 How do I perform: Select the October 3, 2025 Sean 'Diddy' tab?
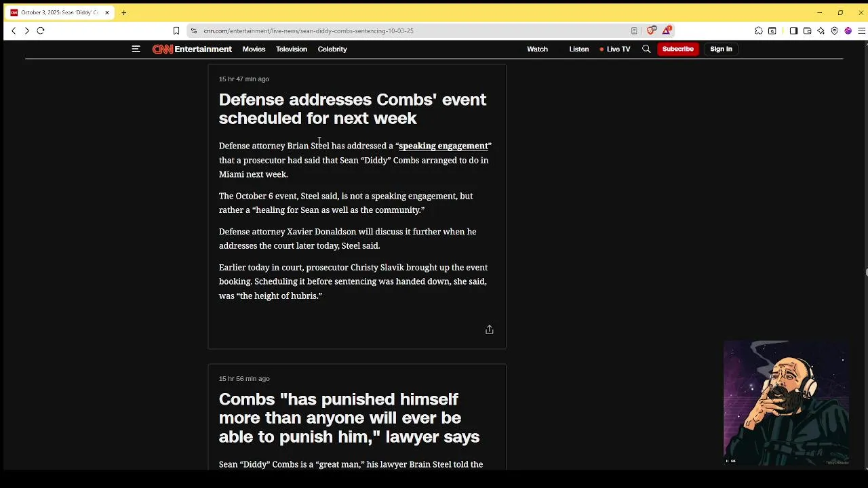[60, 12]
